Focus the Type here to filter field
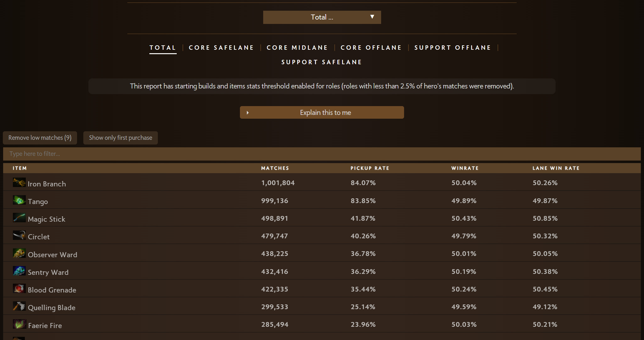The height and width of the screenshot is (340, 644). pos(322,154)
